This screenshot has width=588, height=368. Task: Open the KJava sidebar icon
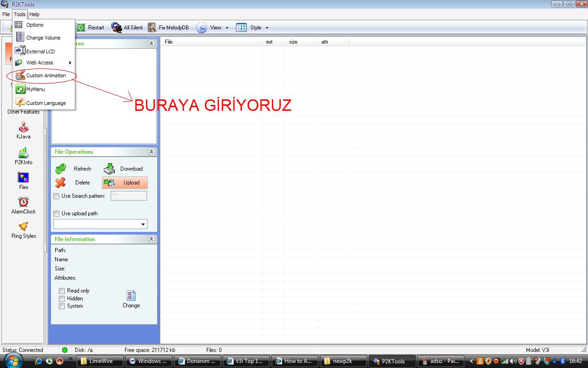23,127
